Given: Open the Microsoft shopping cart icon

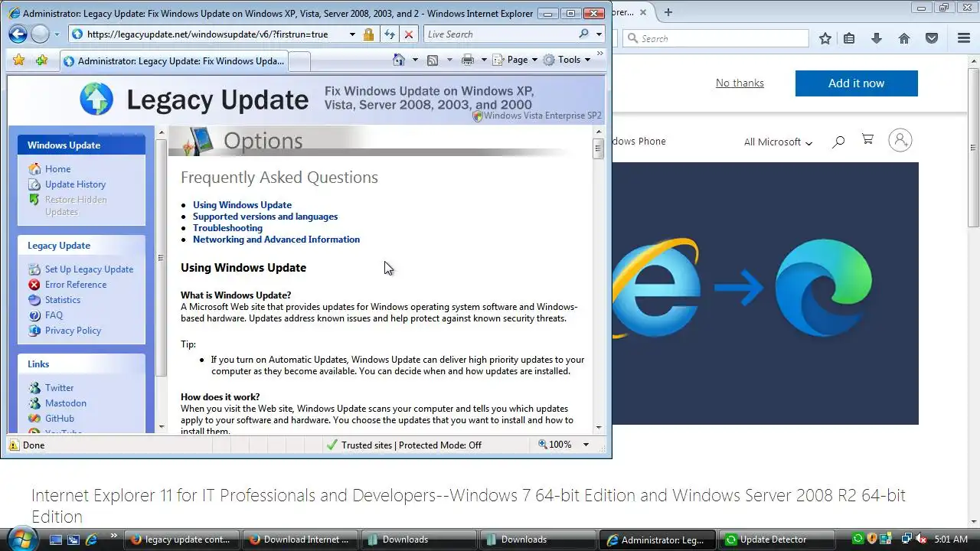Looking at the screenshot, I should click(x=867, y=139).
